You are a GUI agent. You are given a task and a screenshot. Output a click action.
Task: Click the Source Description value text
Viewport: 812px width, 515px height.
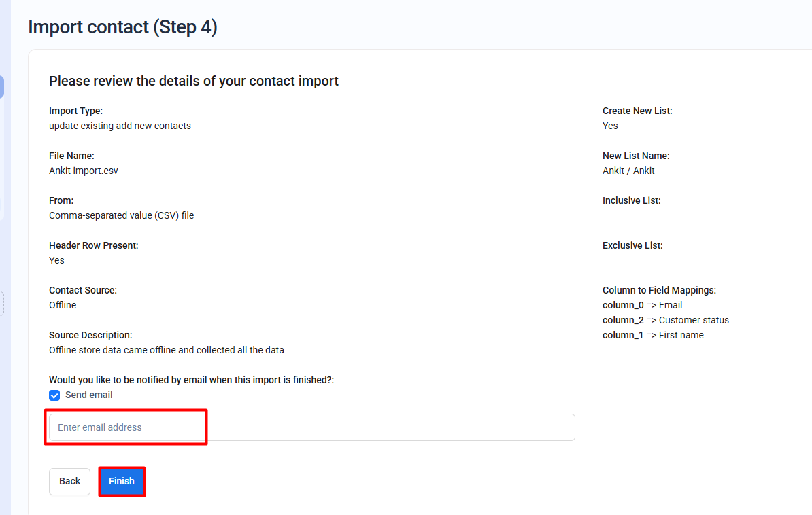click(167, 350)
